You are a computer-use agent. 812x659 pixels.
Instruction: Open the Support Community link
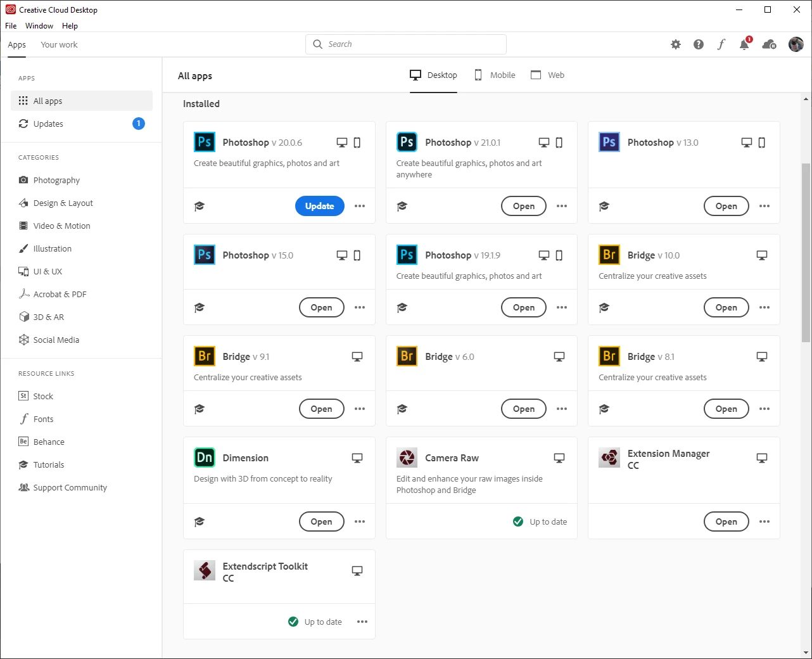[x=82, y=487]
